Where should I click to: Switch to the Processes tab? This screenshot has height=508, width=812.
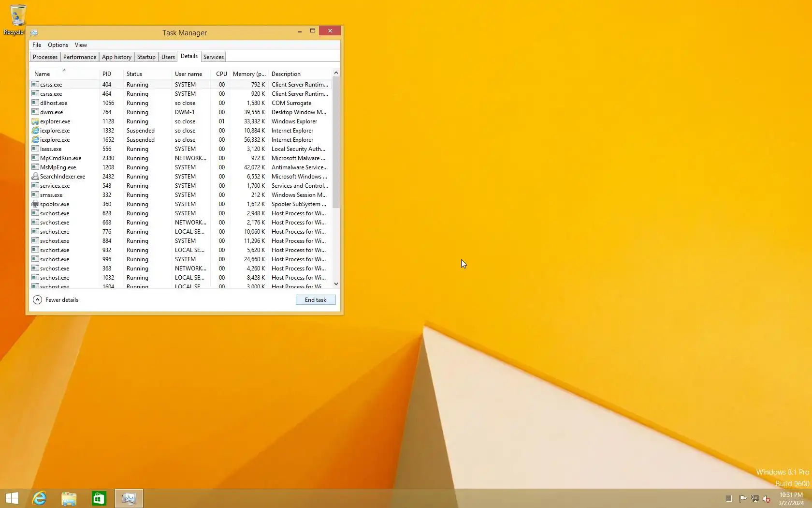click(45, 57)
